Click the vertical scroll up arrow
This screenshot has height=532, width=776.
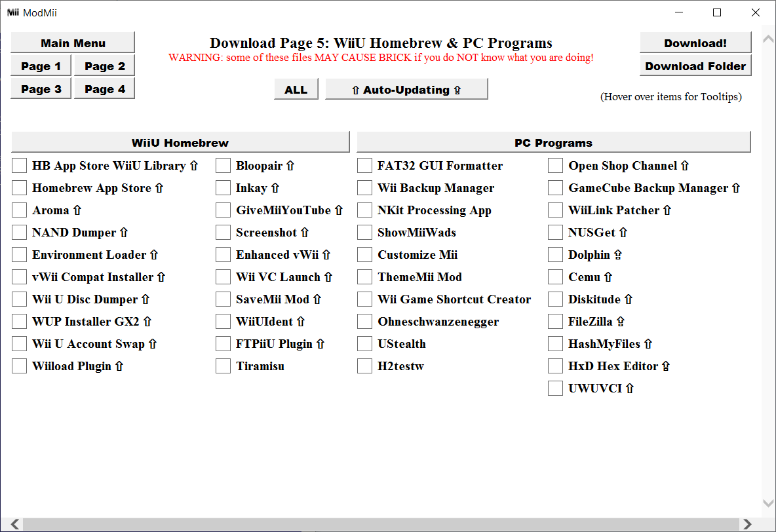pyautogui.click(x=768, y=39)
